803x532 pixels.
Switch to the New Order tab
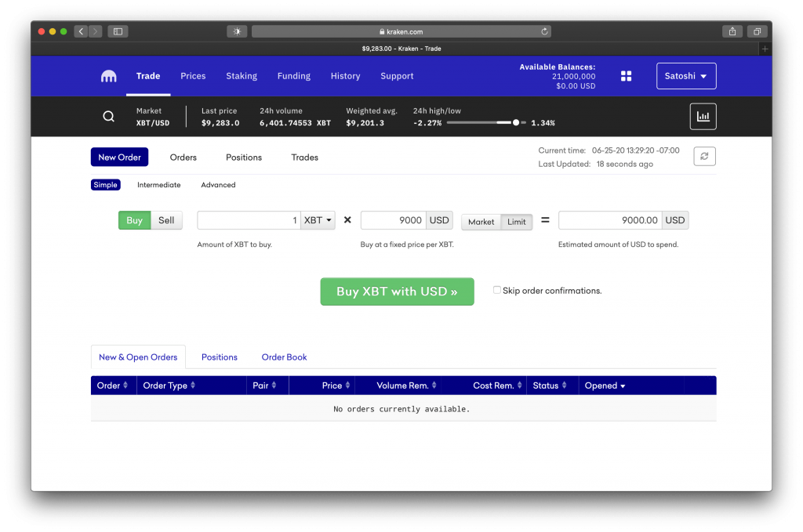[x=119, y=157]
